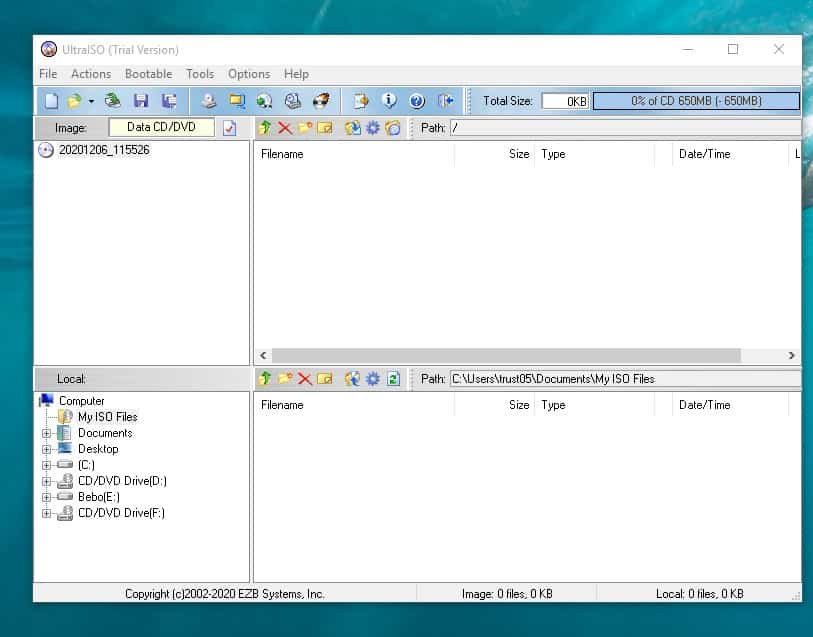Click the CD 650MB capacity bar
The width and height of the screenshot is (813, 637).
[695, 101]
